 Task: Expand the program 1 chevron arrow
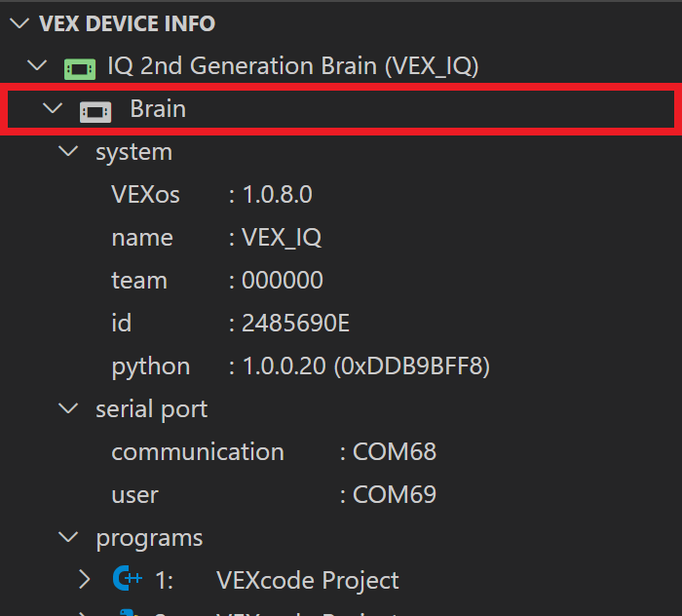pyautogui.click(x=86, y=580)
